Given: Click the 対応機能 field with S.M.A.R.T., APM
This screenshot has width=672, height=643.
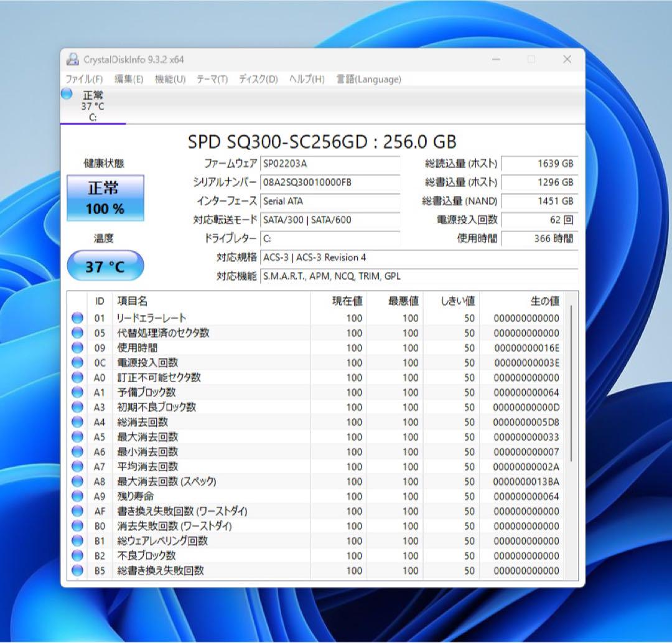Looking at the screenshot, I should (x=419, y=276).
